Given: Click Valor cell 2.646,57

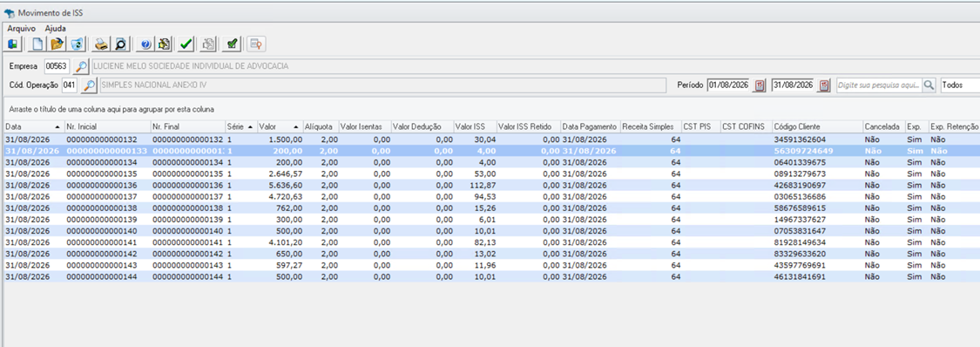Looking at the screenshot, I should click(x=280, y=173).
